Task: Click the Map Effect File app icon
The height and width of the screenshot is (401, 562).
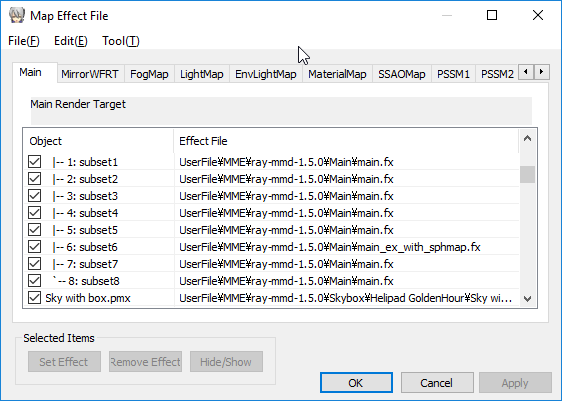Action: click(x=16, y=15)
